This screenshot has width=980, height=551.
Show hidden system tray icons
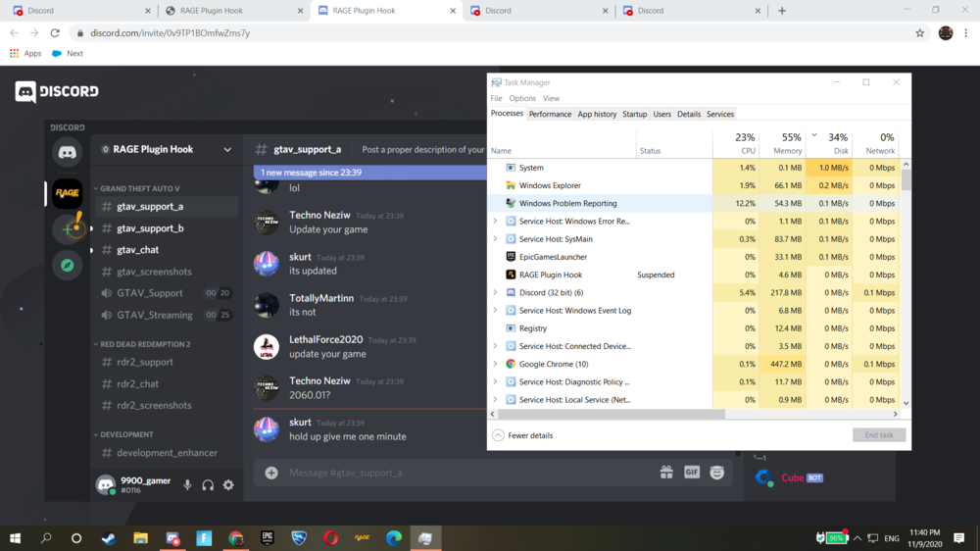point(857,538)
